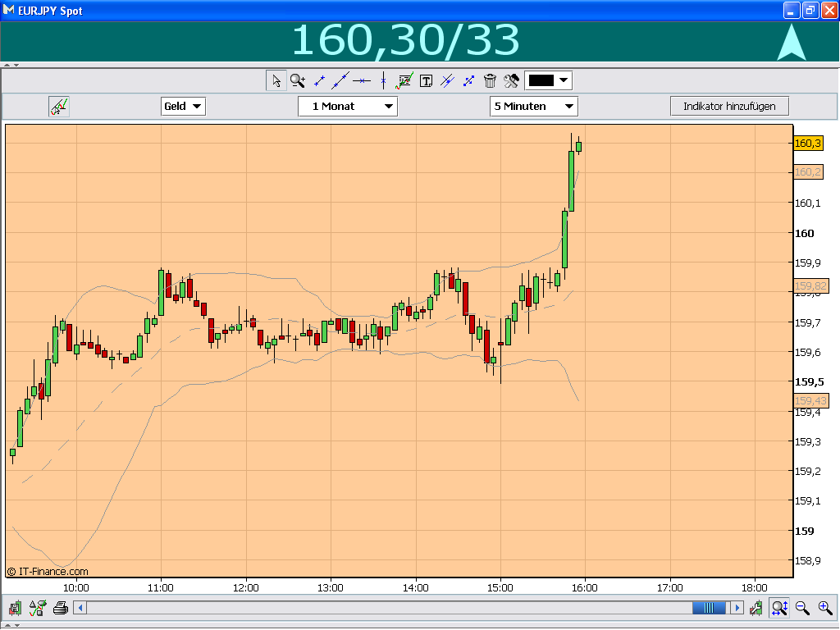Toggle the auto-scale zoom button
The image size is (840, 630).
coord(779,608)
